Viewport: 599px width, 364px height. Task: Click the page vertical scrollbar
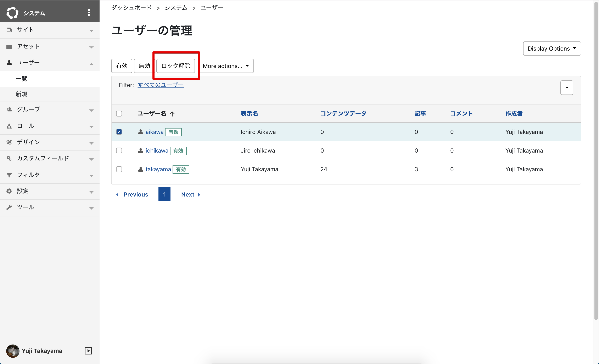pos(596,160)
